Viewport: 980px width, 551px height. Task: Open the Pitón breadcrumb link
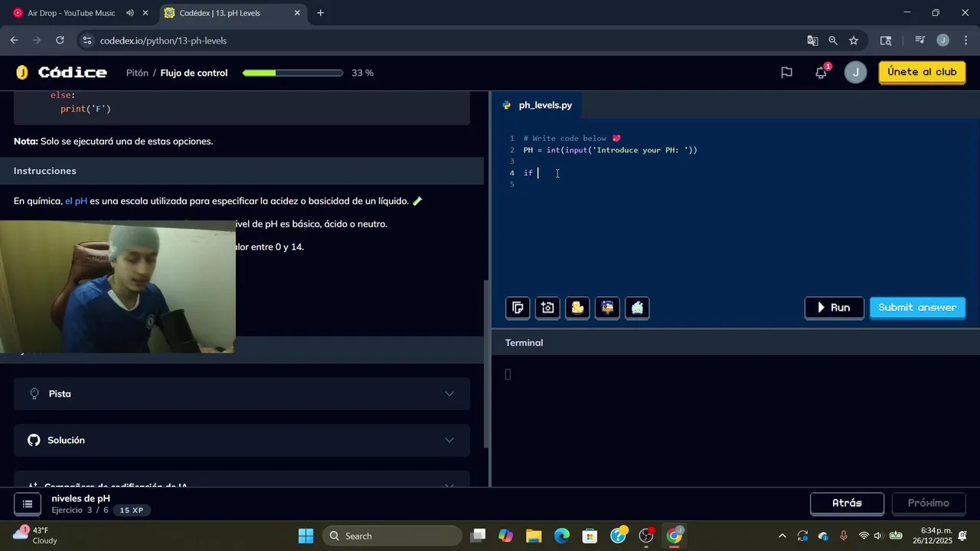pyautogui.click(x=137, y=73)
